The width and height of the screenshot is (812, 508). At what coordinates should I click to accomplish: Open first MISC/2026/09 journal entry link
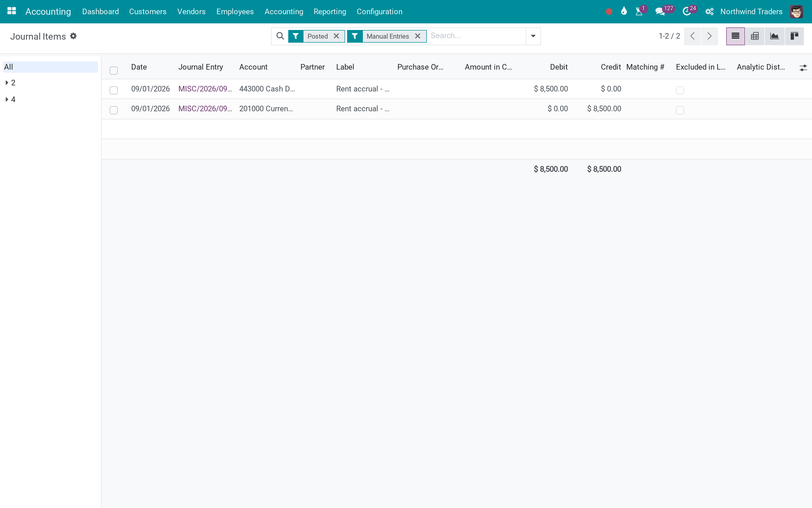point(205,89)
